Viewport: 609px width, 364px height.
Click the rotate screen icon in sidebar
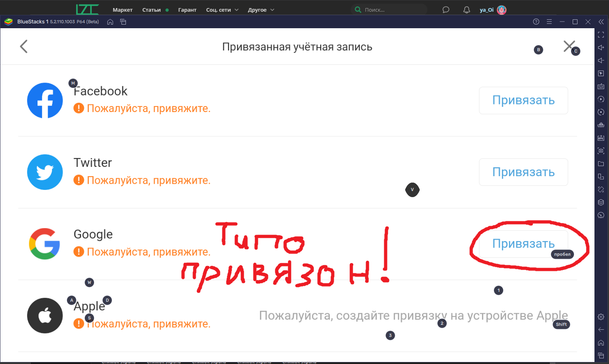(x=601, y=189)
